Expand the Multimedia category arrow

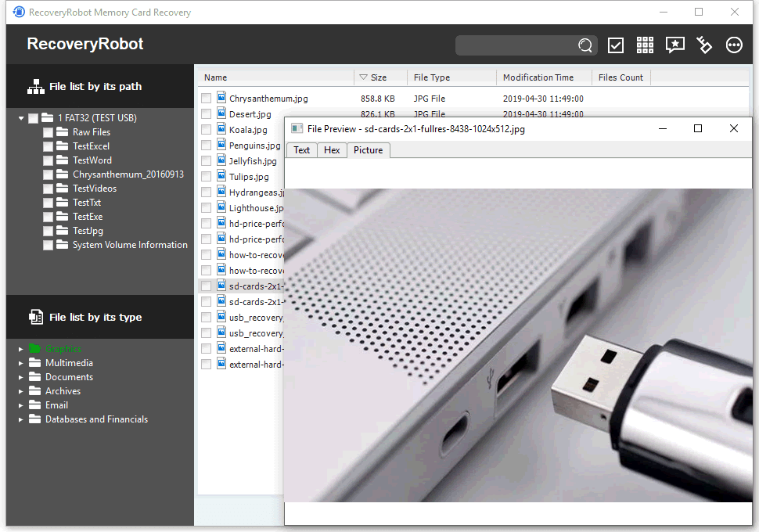coord(21,363)
